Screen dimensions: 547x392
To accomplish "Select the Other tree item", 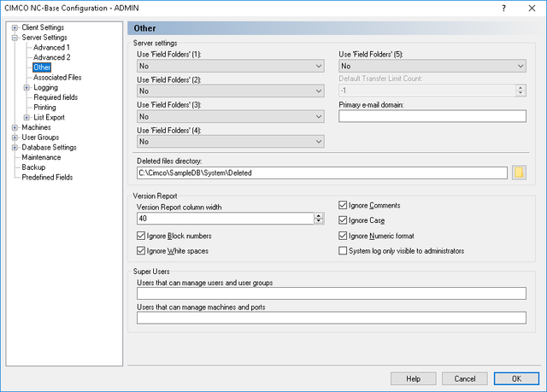I will pyautogui.click(x=42, y=67).
